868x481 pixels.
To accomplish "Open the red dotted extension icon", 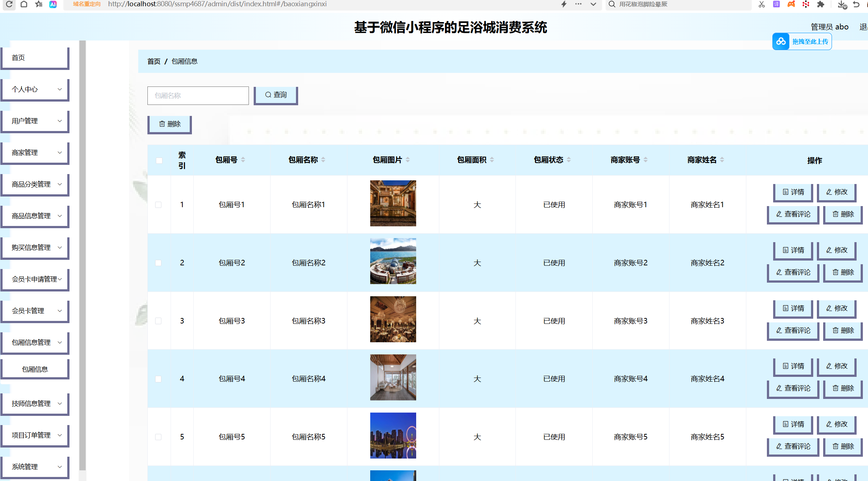I will (x=806, y=4).
